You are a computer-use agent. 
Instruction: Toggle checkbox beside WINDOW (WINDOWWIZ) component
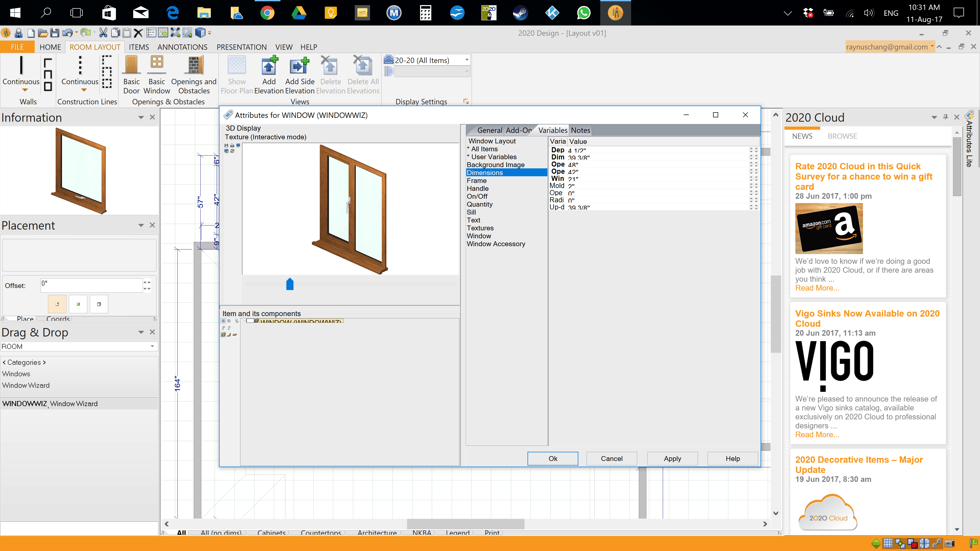tap(250, 321)
